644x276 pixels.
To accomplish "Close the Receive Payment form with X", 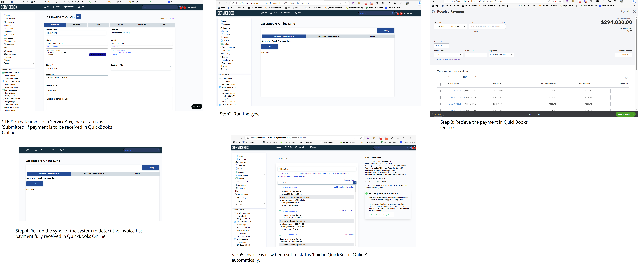I will coord(634,11).
